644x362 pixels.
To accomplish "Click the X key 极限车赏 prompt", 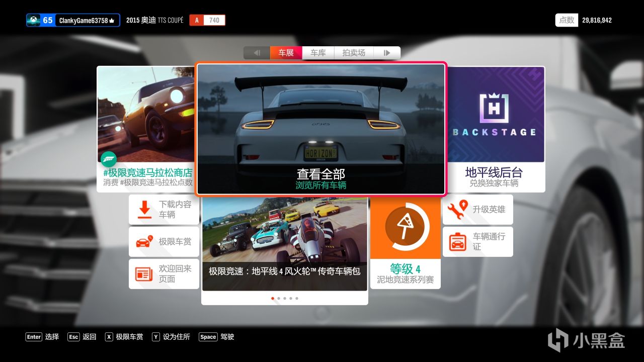I will pos(124,337).
